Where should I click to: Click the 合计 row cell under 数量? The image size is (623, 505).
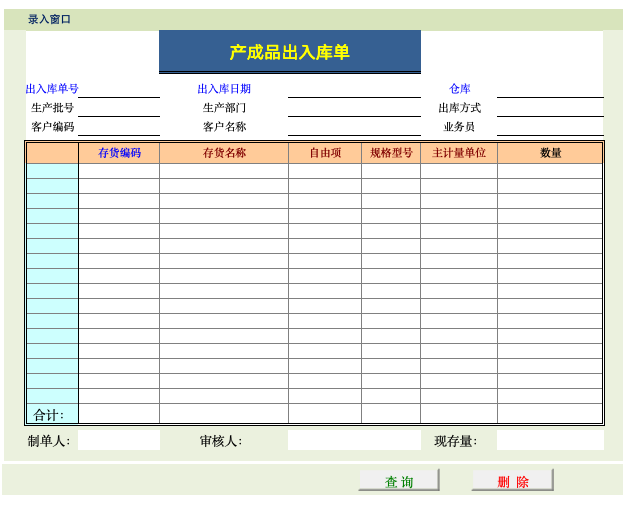pos(550,413)
